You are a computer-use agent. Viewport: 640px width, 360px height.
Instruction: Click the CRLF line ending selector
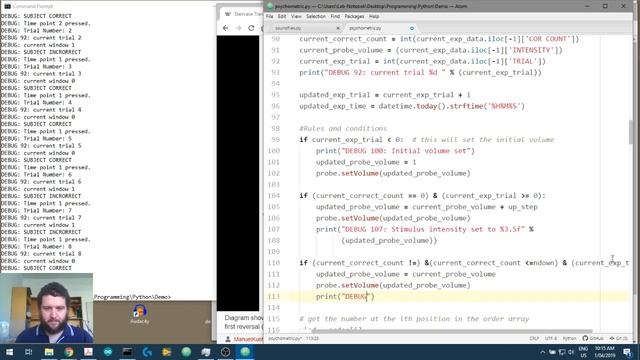click(534, 338)
